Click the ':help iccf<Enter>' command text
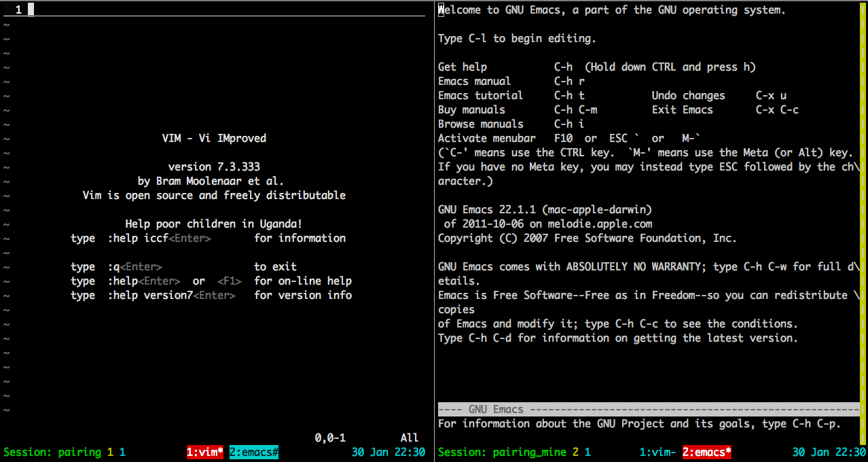868x462 pixels. pos(159,238)
